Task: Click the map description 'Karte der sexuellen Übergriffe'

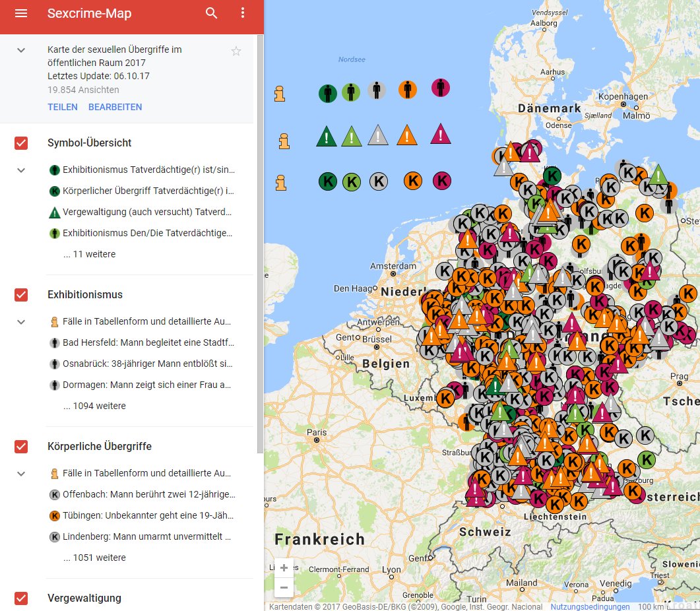Action: click(115, 56)
